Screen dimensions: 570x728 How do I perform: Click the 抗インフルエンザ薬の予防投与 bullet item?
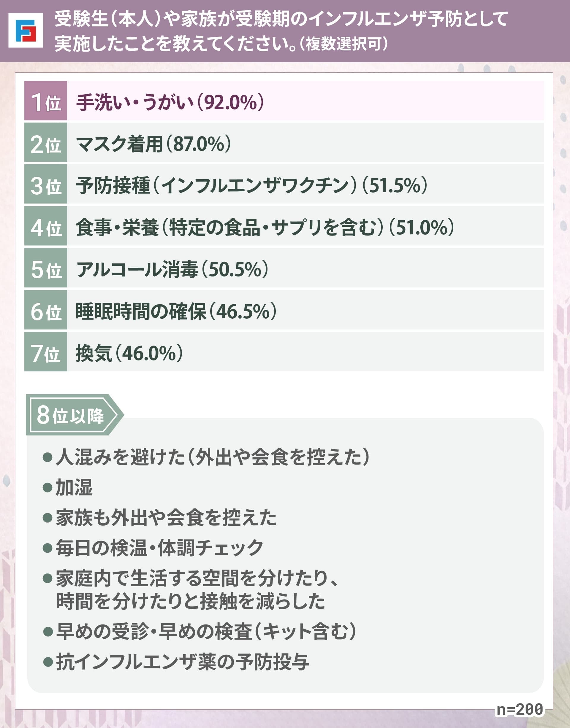(176, 662)
